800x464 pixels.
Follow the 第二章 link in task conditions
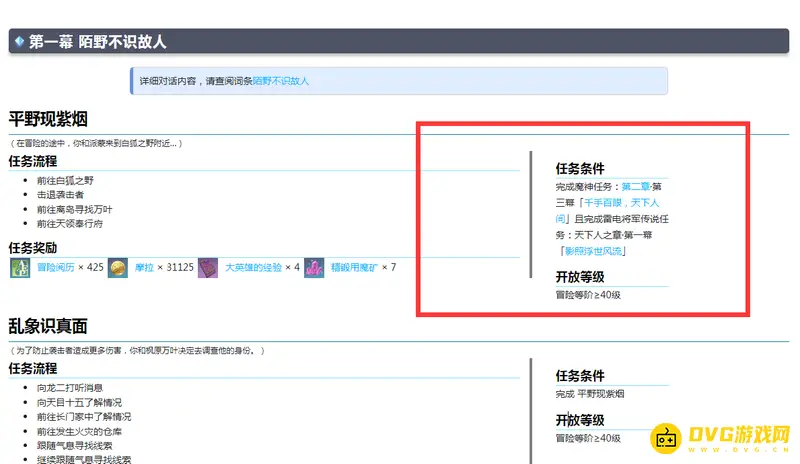[x=635, y=187]
